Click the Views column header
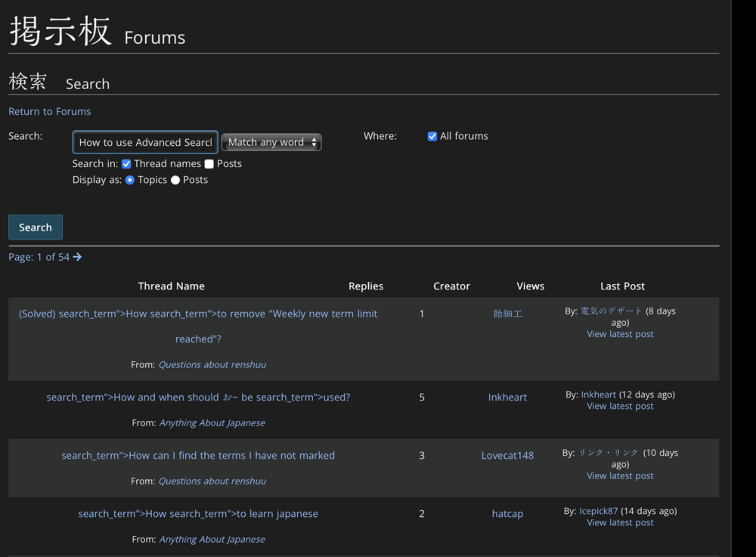The height and width of the screenshot is (557, 756). (x=531, y=286)
